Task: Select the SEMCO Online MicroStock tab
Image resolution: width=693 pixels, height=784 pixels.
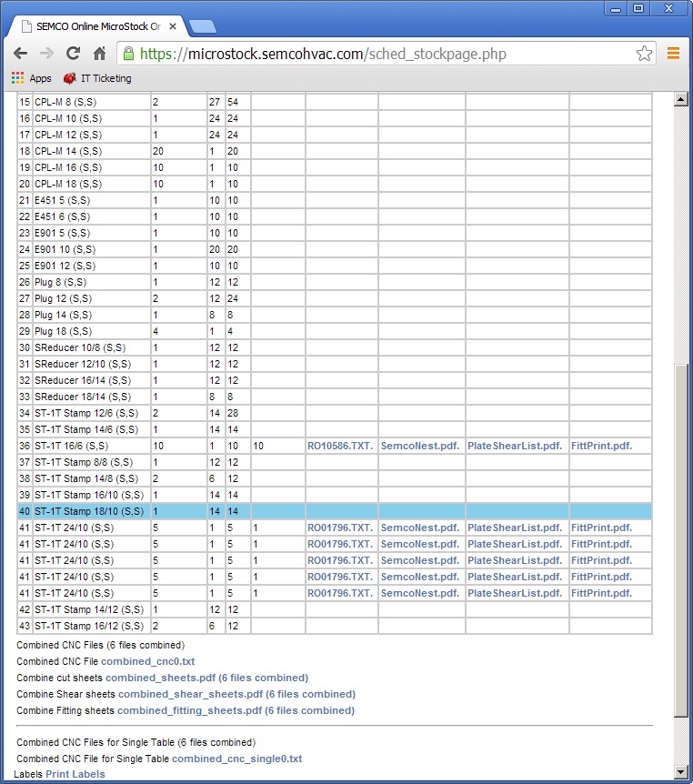Action: (95, 26)
